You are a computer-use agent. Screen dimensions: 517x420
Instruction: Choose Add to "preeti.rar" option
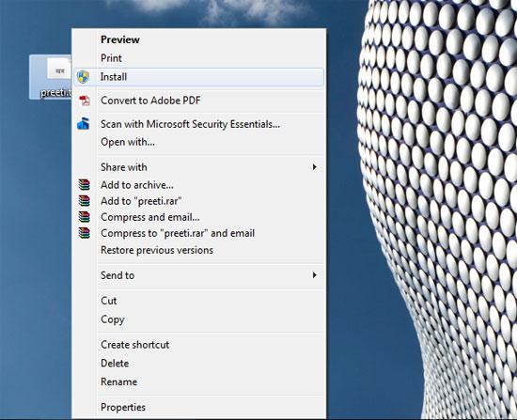(x=198, y=201)
